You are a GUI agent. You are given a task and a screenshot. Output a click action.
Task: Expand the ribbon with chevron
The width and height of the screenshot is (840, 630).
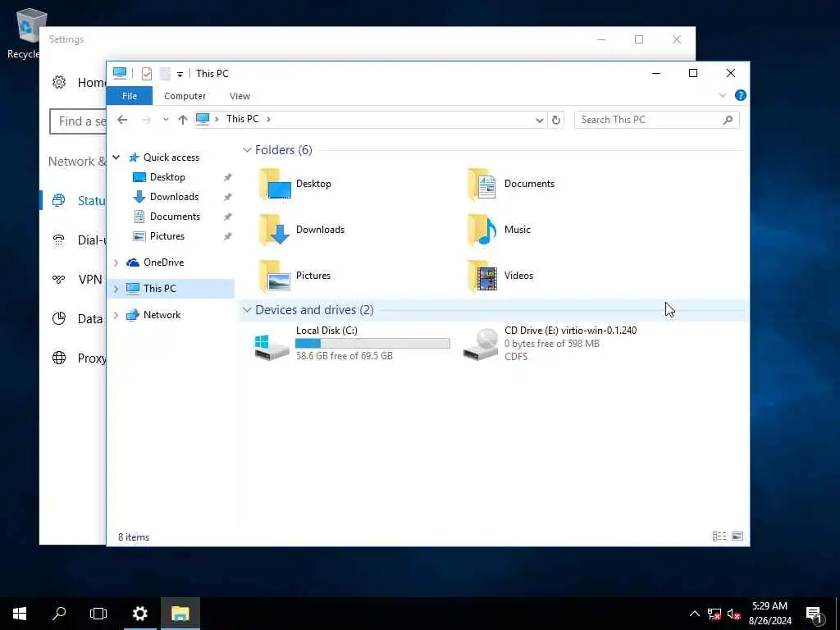(722, 95)
